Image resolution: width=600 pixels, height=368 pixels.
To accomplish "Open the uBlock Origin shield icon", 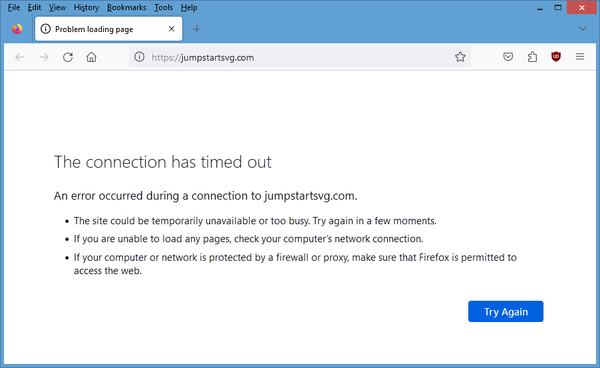I will tap(556, 57).
